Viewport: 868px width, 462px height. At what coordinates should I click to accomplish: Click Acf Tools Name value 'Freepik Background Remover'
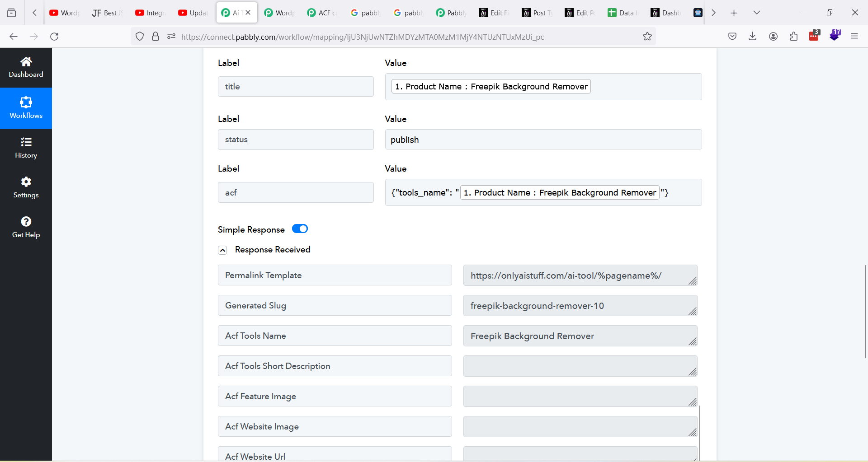click(x=580, y=336)
